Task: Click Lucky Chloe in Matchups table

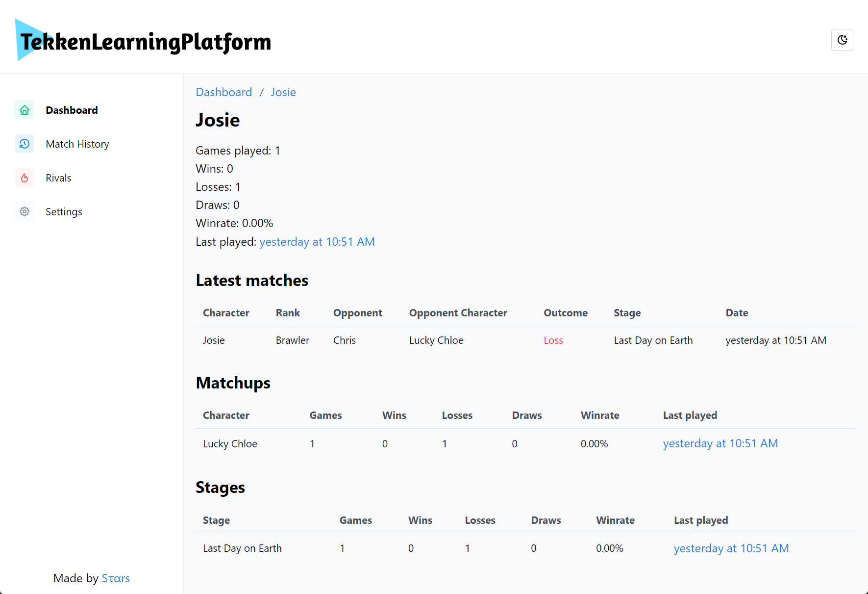Action: pyautogui.click(x=230, y=444)
